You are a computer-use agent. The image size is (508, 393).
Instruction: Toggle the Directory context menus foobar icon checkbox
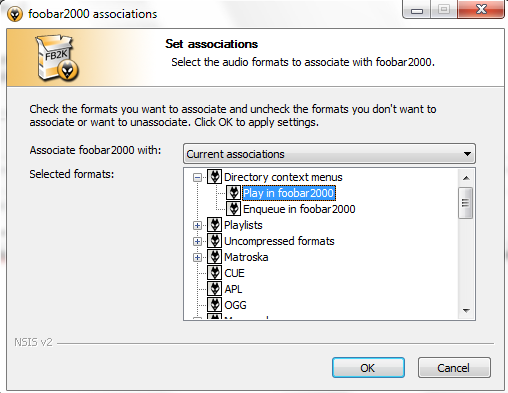point(214,177)
